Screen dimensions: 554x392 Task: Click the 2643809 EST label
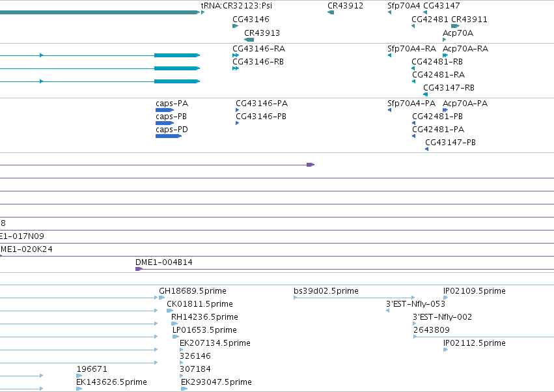(432, 330)
